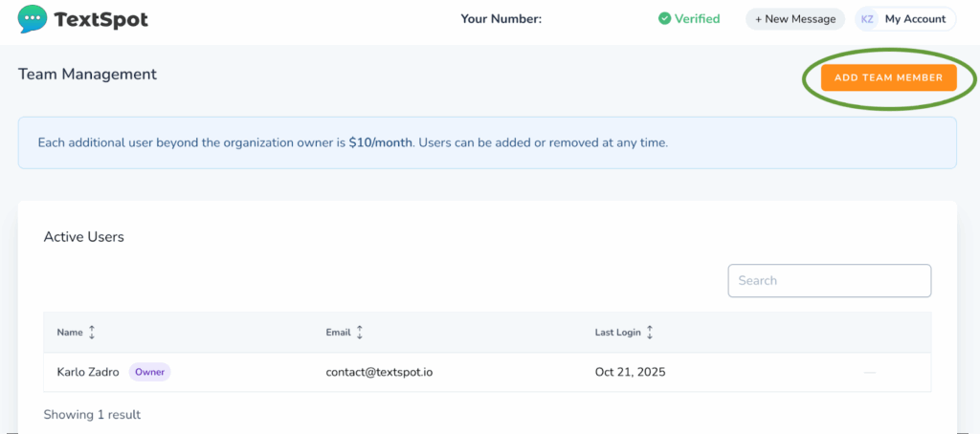Screen dimensions: 980x434
Task: Sort users with the Name column arrows icon
Action: (92, 333)
